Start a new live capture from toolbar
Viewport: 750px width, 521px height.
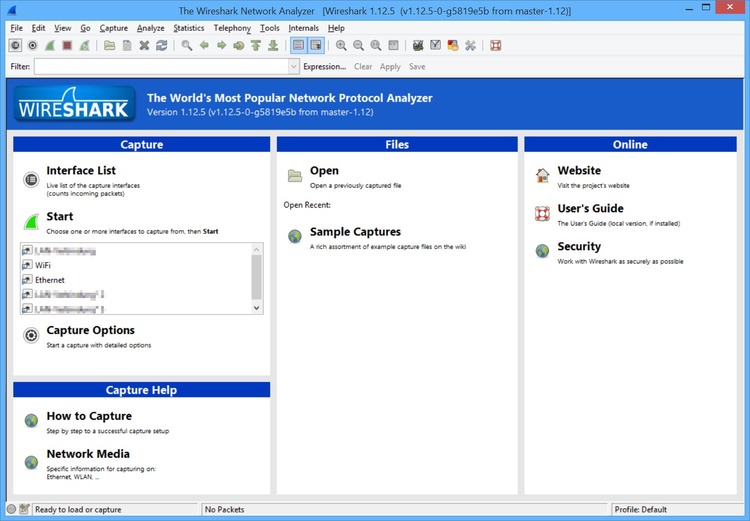[50, 45]
